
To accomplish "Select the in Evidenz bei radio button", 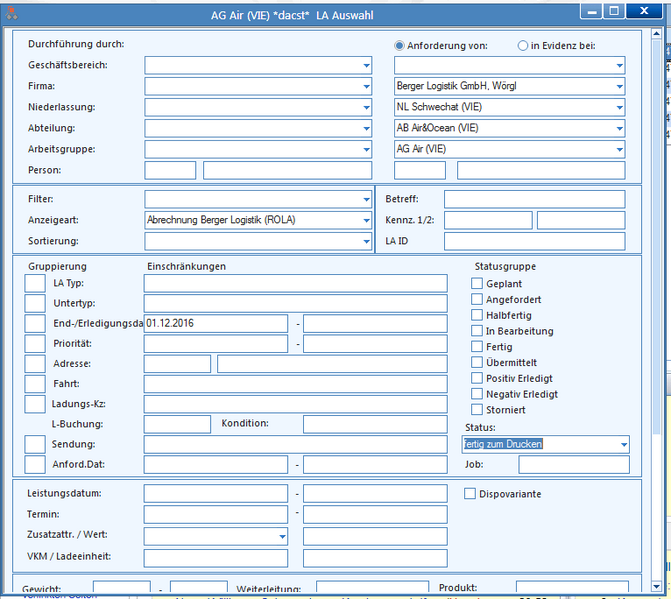I will 523,45.
